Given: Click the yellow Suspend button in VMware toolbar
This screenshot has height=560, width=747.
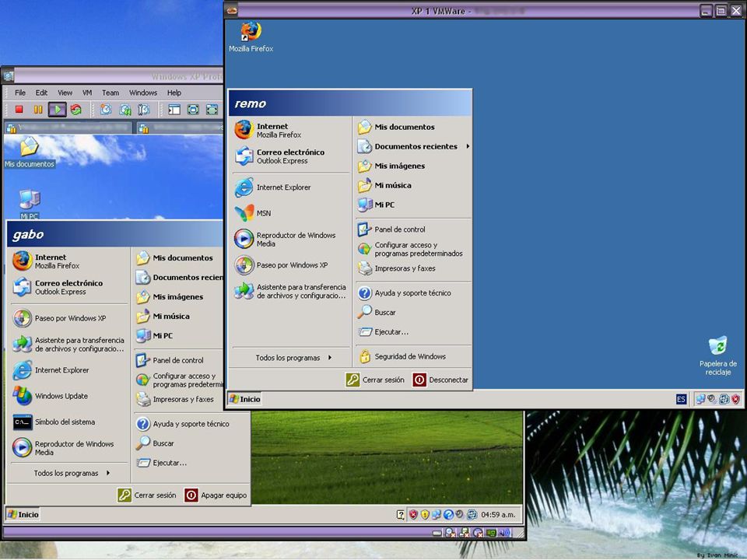Looking at the screenshot, I should (38, 110).
